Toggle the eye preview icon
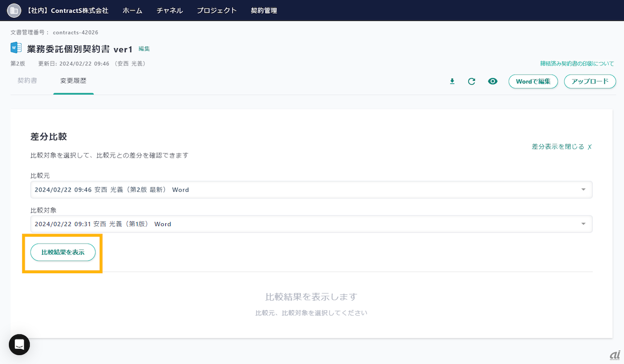 (x=492, y=81)
